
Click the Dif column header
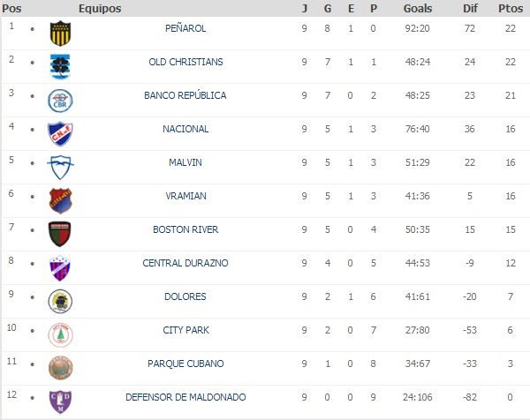[x=470, y=8]
